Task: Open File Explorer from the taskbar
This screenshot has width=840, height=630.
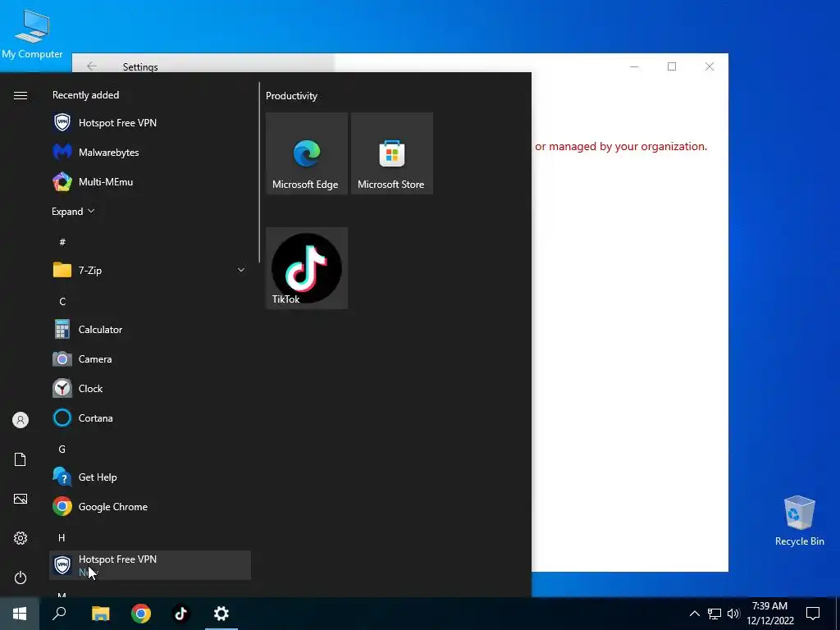Action: 100,614
